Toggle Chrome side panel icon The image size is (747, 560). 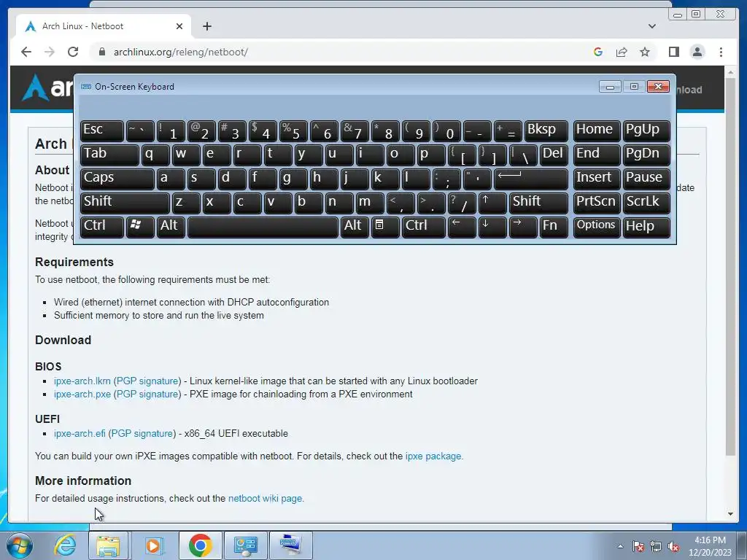(673, 52)
